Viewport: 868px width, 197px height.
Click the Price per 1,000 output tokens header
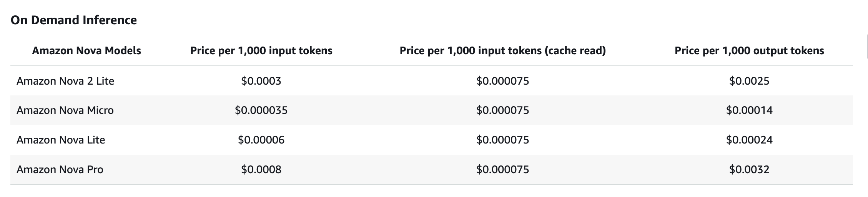click(749, 51)
